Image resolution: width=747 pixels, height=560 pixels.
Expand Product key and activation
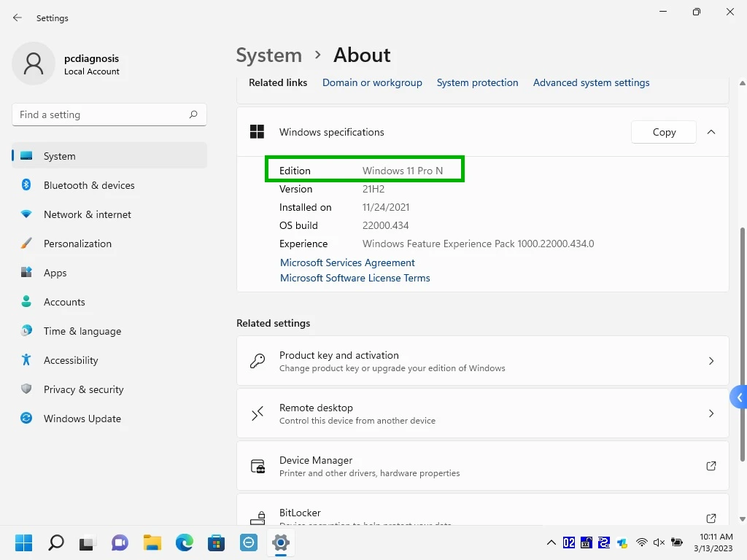tap(482, 361)
